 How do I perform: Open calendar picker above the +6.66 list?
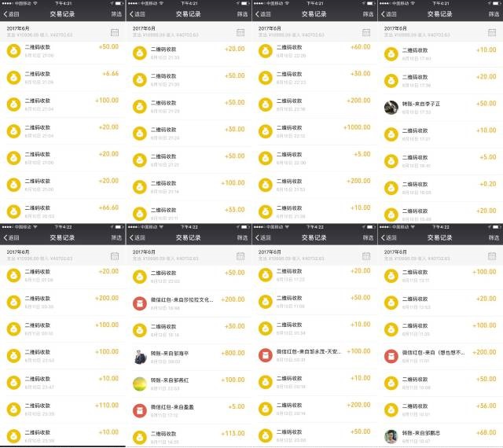pyautogui.click(x=115, y=32)
